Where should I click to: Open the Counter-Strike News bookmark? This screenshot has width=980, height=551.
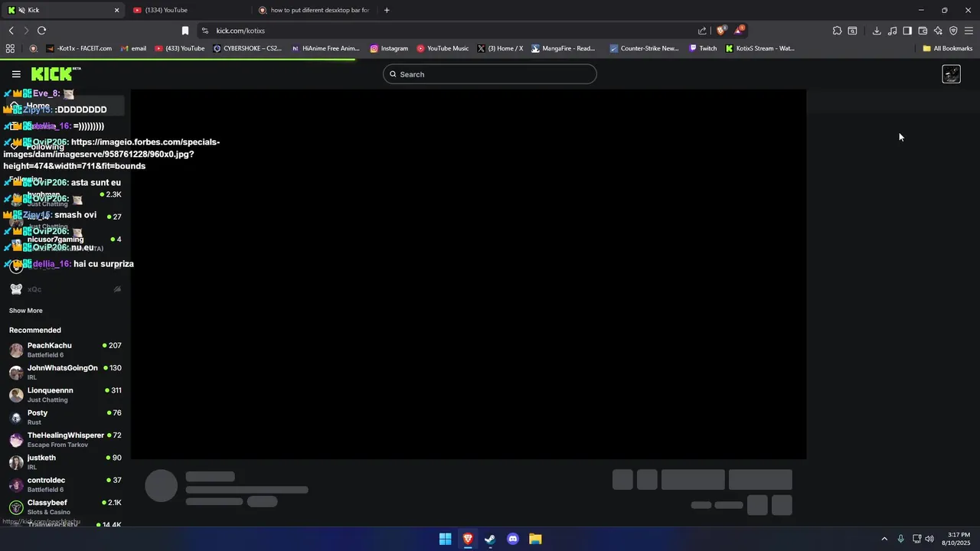[645, 48]
